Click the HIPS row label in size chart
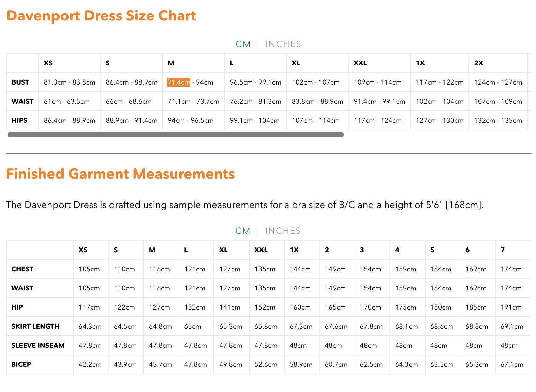This screenshot has height=392, width=536. click(19, 120)
